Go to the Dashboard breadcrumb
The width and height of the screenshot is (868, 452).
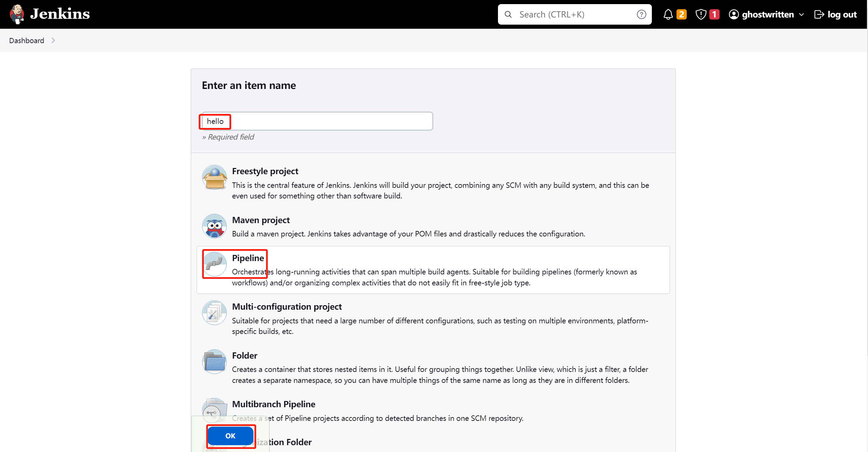tap(27, 40)
